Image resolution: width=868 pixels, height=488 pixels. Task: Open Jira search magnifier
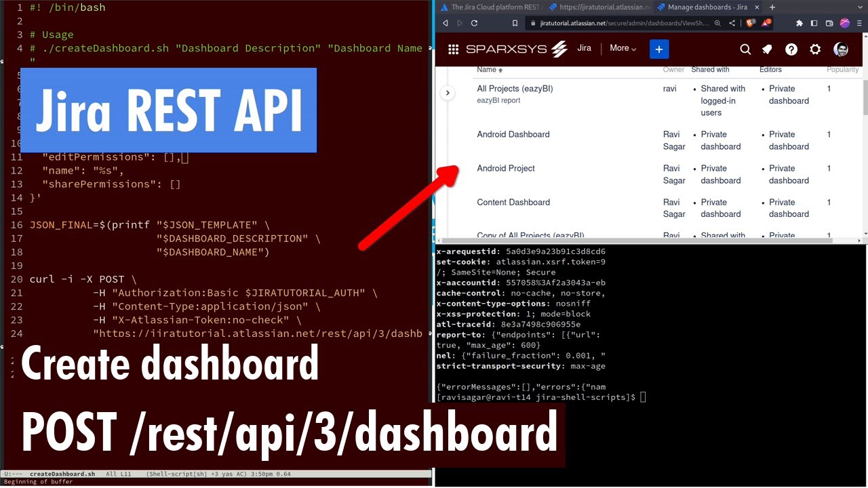745,49
